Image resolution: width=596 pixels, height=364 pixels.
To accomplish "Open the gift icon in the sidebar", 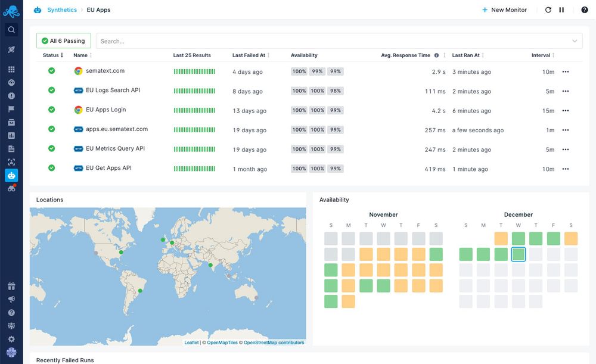I will point(11,287).
